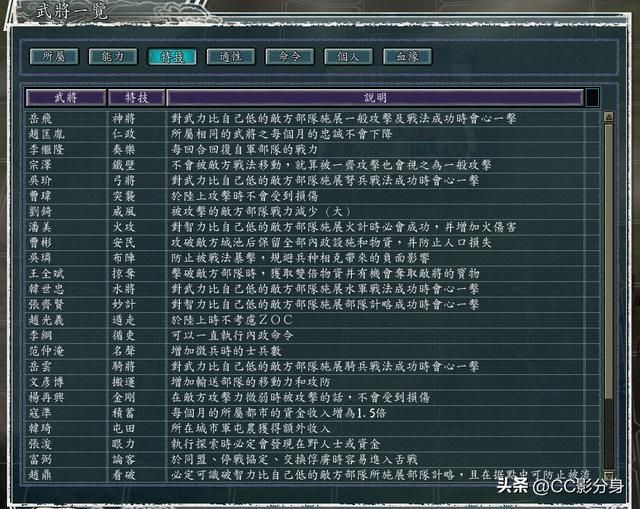
Task: Click description 於陸上時不考慮ZOC
Action: click(232, 320)
